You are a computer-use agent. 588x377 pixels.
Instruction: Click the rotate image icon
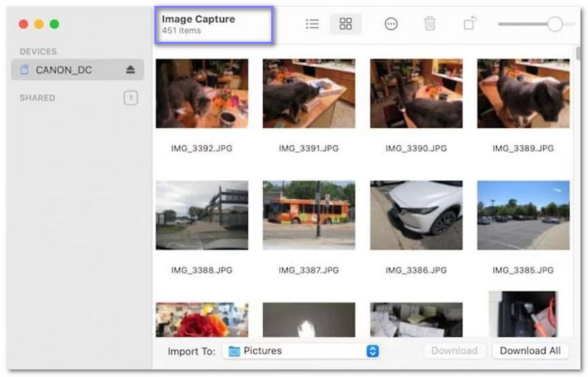tap(470, 24)
